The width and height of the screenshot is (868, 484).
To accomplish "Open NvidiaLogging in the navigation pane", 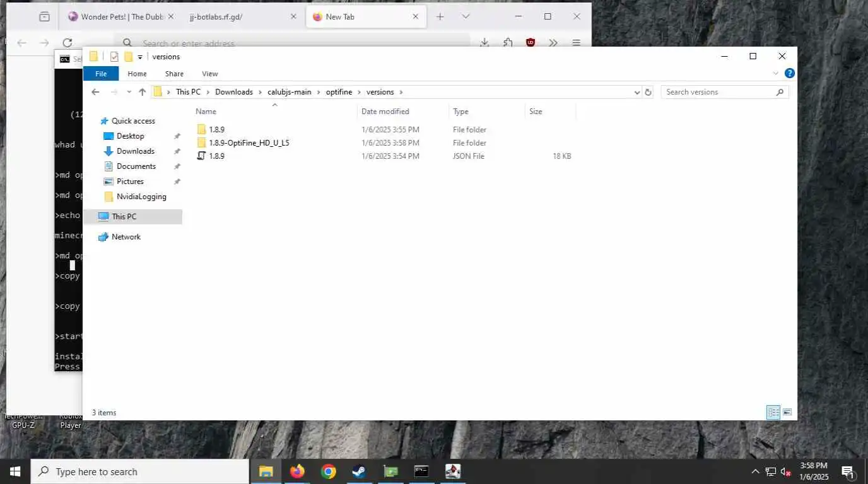I will (141, 197).
